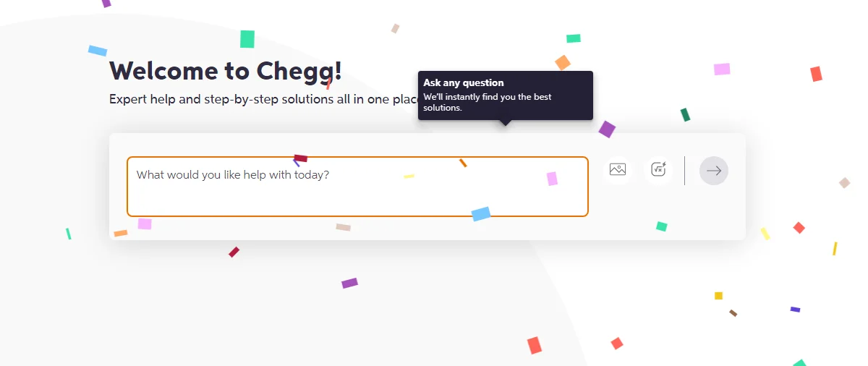Click the blue confetti on the input's bottom border
The image size is (868, 366).
click(x=481, y=214)
